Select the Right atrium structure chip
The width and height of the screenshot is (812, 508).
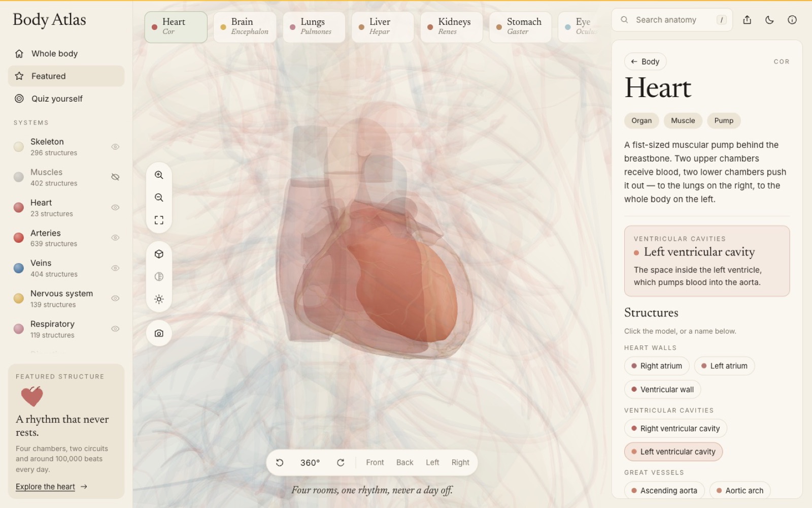click(657, 366)
